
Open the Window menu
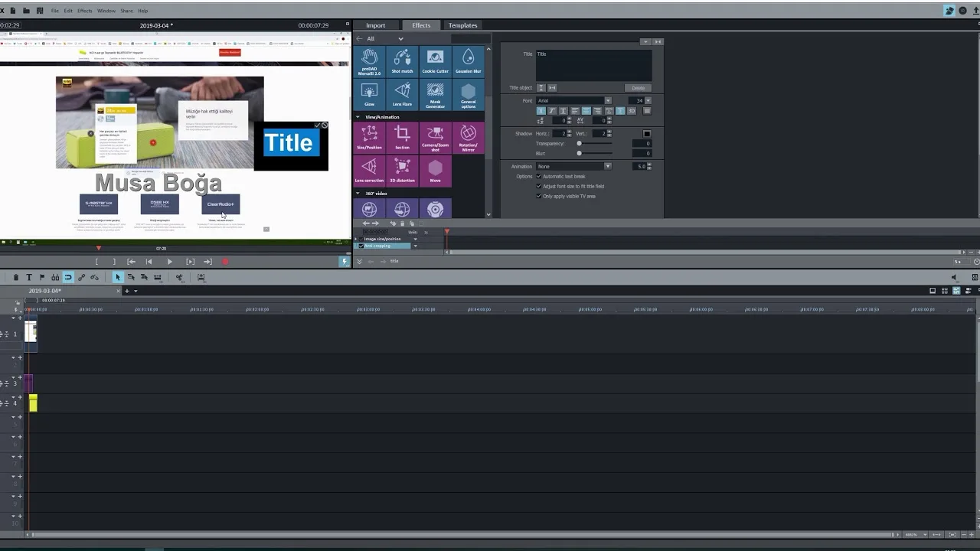tap(106, 11)
